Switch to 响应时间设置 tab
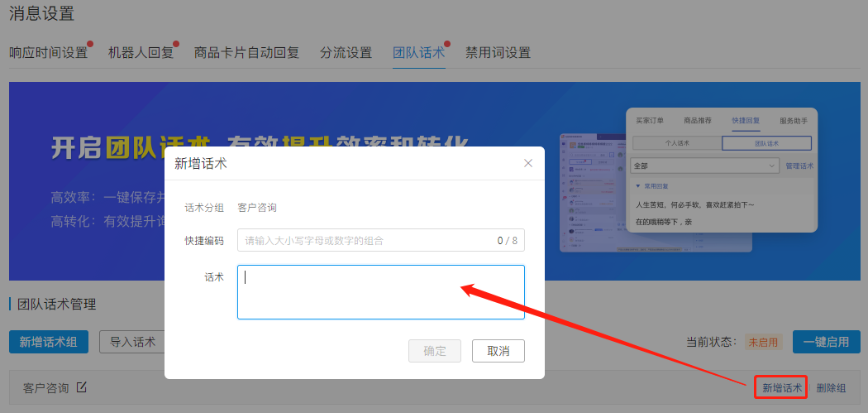868x413 pixels. click(x=48, y=53)
